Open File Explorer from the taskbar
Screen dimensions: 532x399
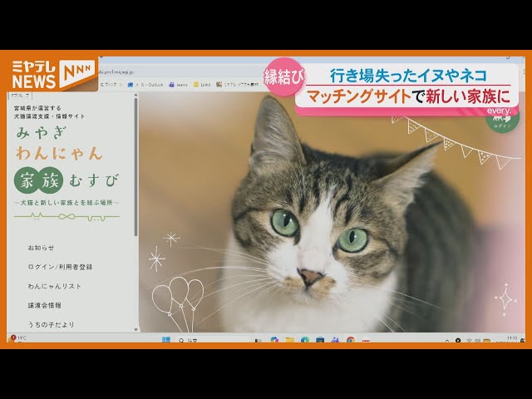pyautogui.click(x=289, y=340)
